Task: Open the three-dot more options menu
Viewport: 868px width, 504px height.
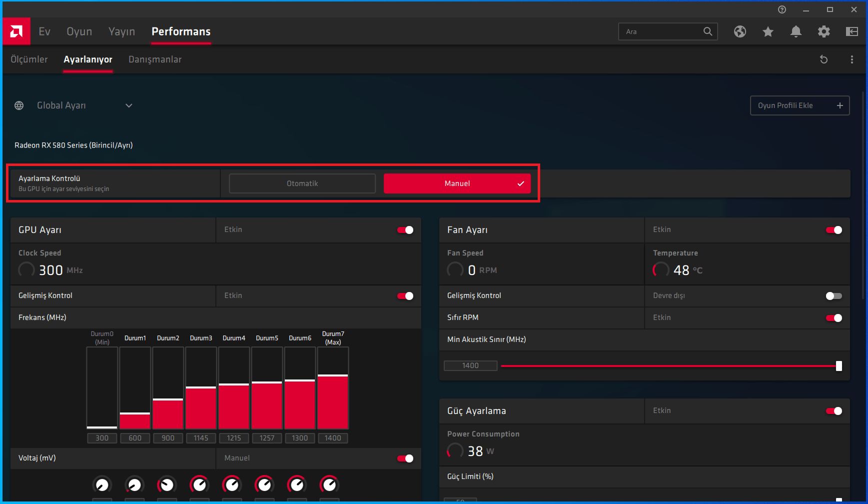Action: click(x=852, y=59)
